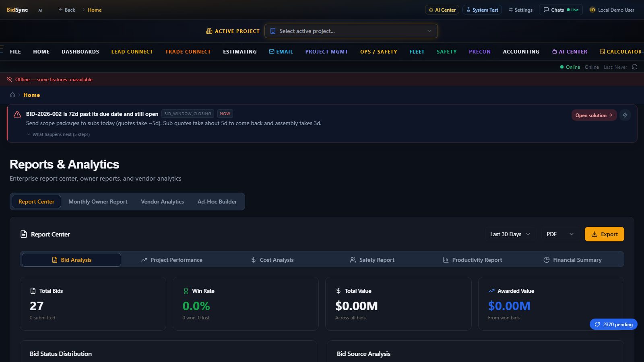Screen dimensions: 644x362
Task: Click the offline wifi icon in the red banner
Action: [9, 79]
